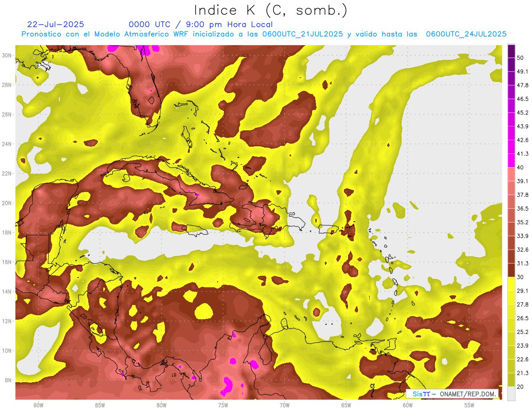Click the 24N latitude axis label

[8, 144]
